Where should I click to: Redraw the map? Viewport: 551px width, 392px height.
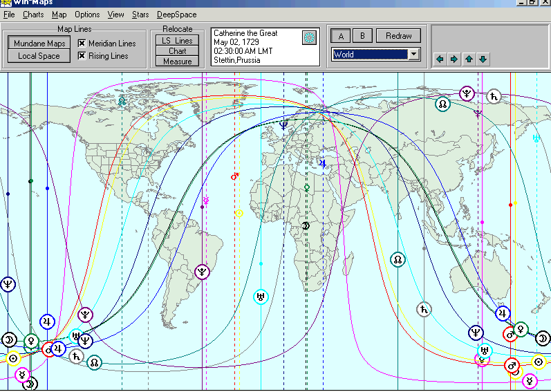(398, 35)
